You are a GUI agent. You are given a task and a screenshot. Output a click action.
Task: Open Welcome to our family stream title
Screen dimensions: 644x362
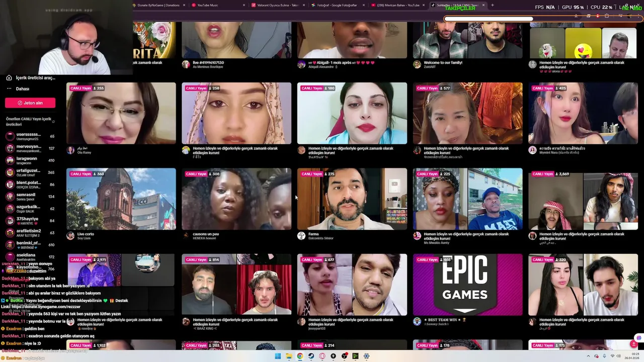(x=443, y=63)
